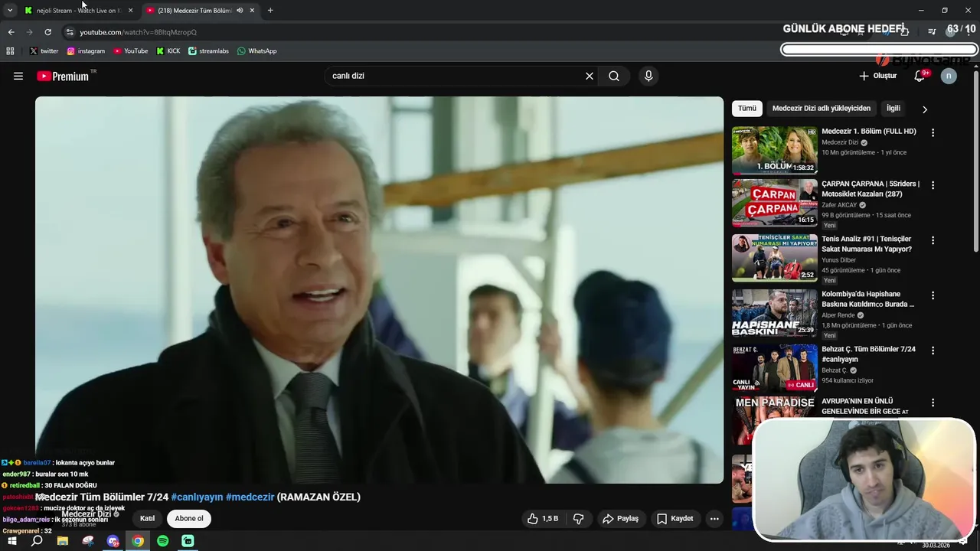Open ÇARPAN ÇARPANA video thumbnail
This screenshot has width=980, height=551.
(774, 203)
